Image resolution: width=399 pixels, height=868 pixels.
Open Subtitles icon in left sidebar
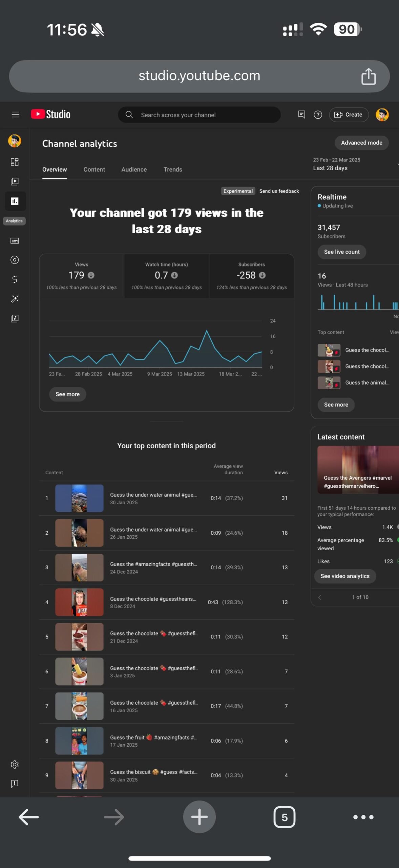point(15,241)
